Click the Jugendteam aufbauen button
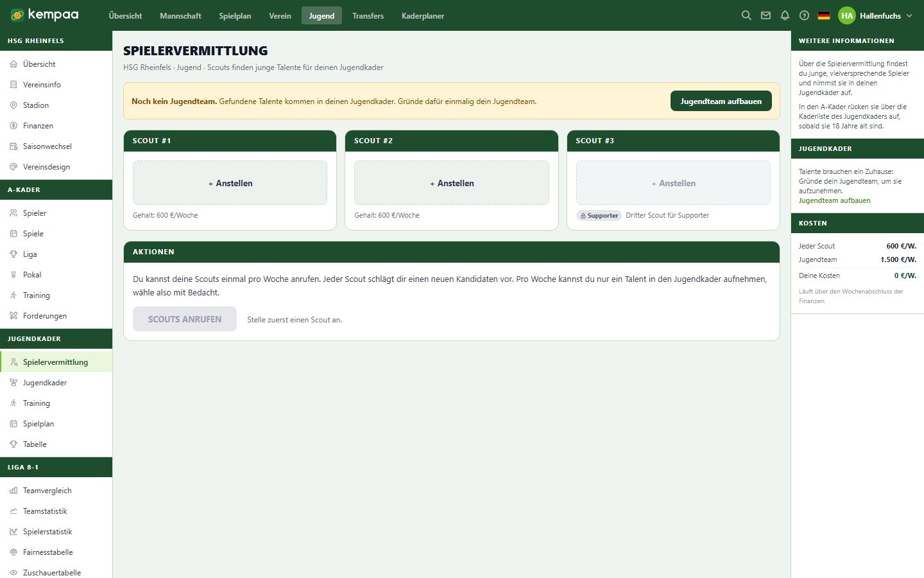924x578 pixels. click(x=721, y=101)
